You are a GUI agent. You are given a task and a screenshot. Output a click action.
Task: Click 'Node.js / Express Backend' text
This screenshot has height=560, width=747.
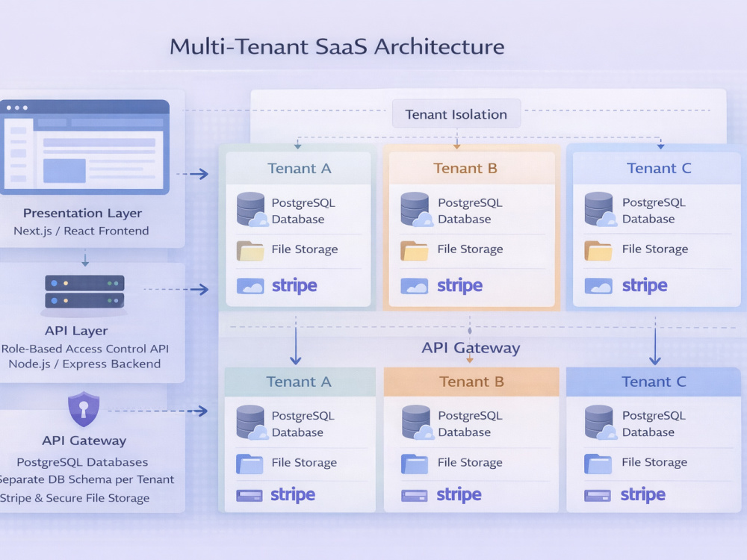(x=84, y=364)
